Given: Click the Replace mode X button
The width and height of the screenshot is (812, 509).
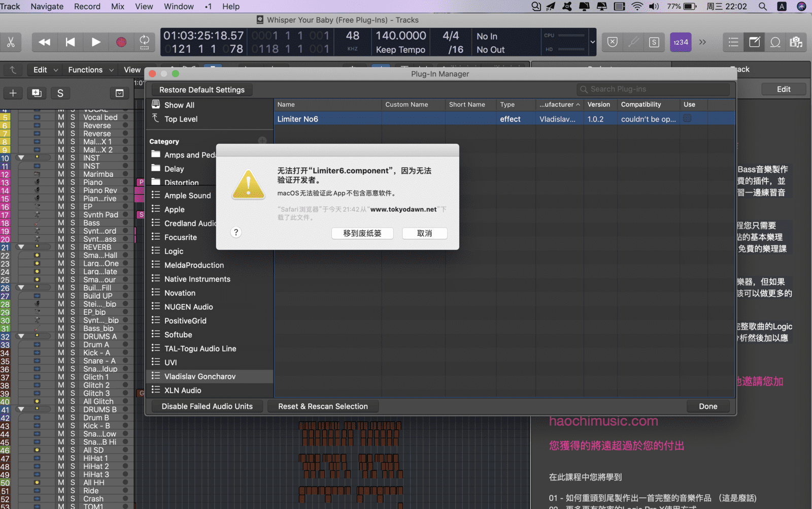Looking at the screenshot, I should pos(613,42).
